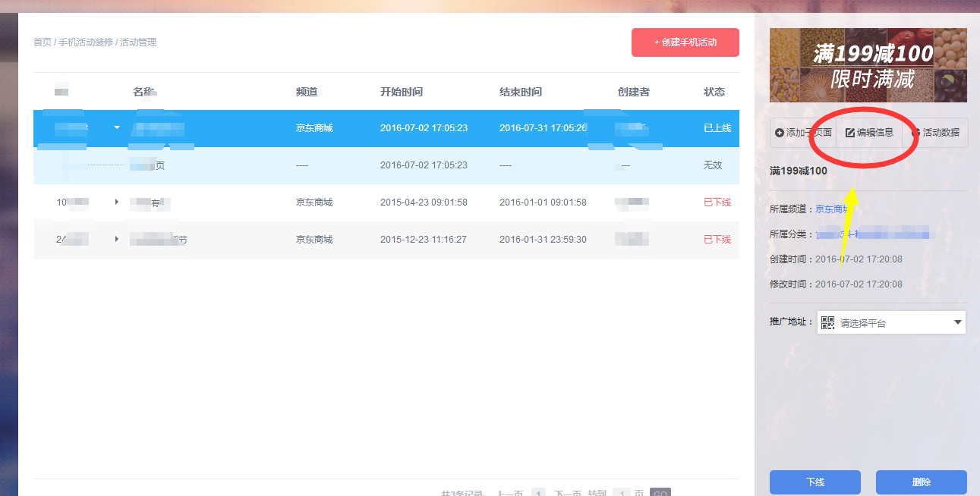
Task: Expand the activity starting 2015-04-23 09:01:58
Action: point(117,202)
